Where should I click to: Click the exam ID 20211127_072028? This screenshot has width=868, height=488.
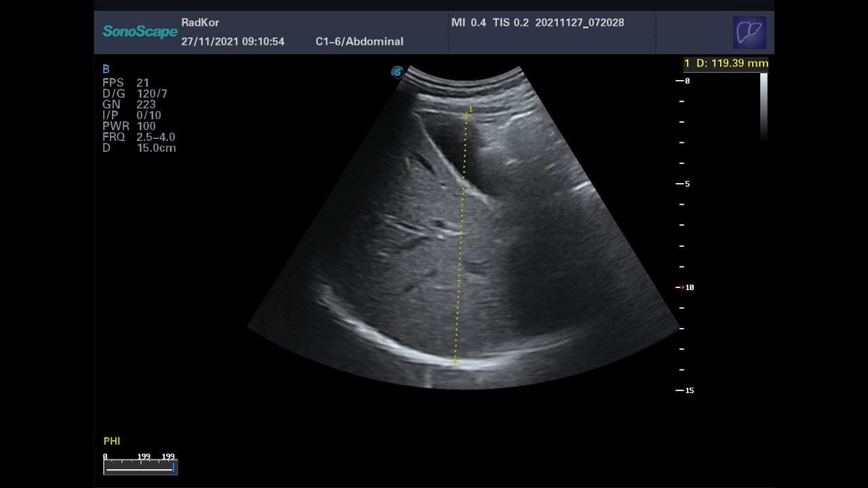[580, 22]
